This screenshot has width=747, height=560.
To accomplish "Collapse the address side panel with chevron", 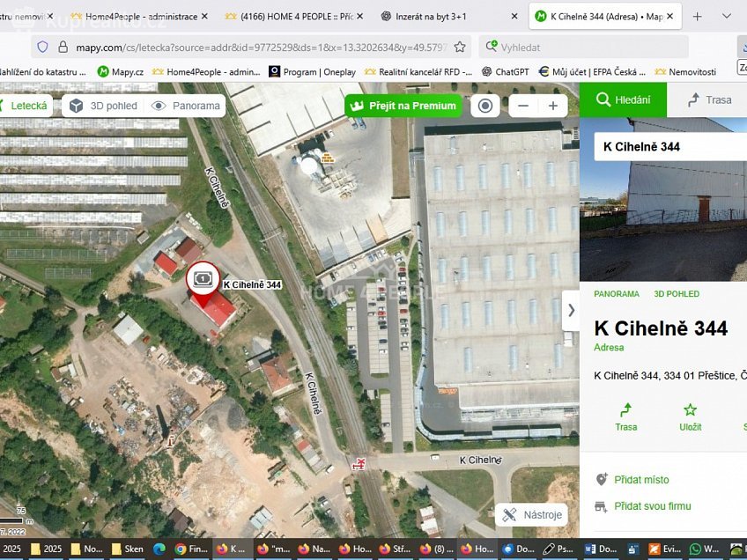I will pyautogui.click(x=571, y=310).
